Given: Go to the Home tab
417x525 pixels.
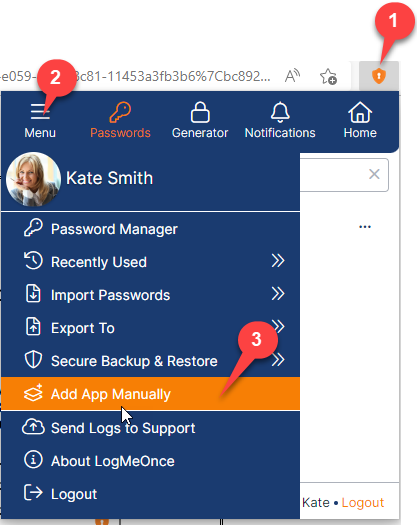Looking at the screenshot, I should 360,120.
